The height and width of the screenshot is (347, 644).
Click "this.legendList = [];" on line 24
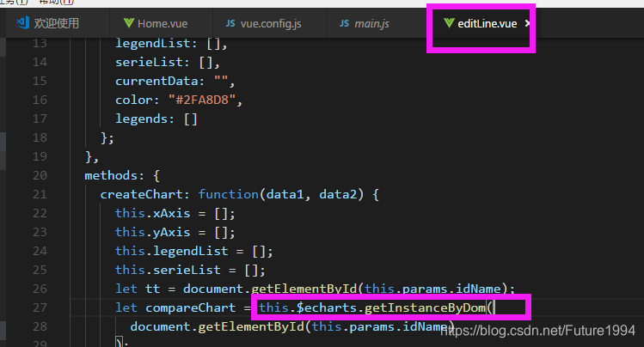click(x=193, y=251)
